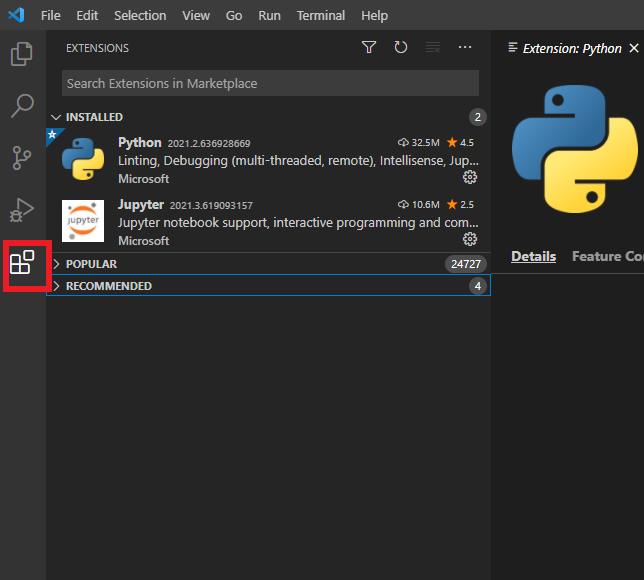The width and height of the screenshot is (644, 580).
Task: Click the VS Code logo icon
Action: pos(16,15)
